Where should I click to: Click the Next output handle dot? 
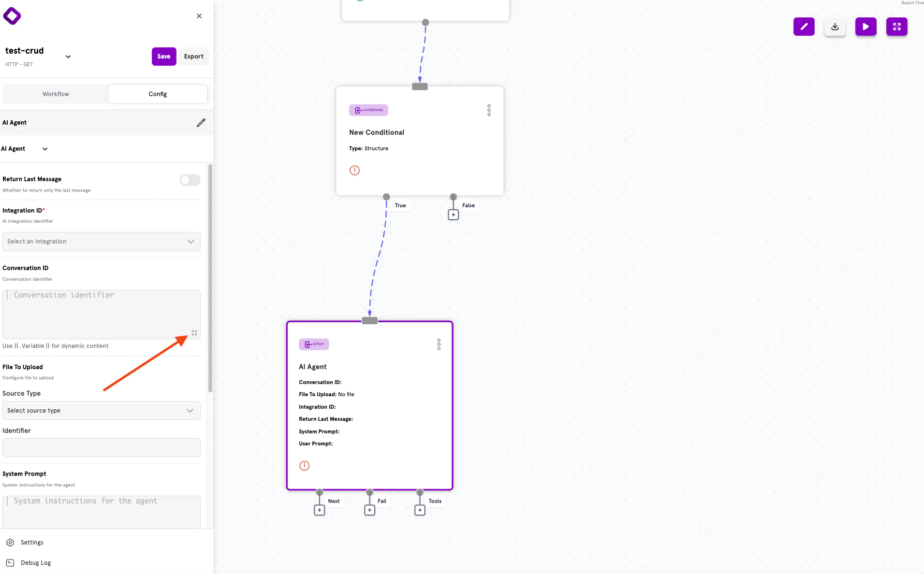pyautogui.click(x=319, y=492)
